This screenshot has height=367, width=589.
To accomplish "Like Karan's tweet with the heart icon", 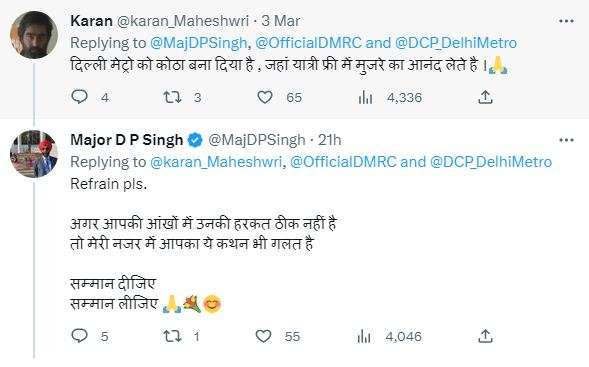I will click(x=265, y=97).
